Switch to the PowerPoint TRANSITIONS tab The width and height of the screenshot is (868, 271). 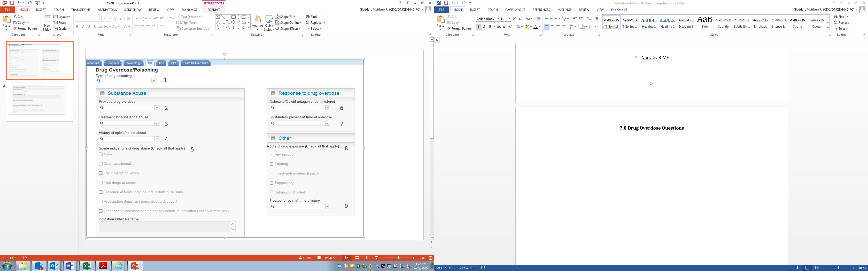click(x=81, y=10)
